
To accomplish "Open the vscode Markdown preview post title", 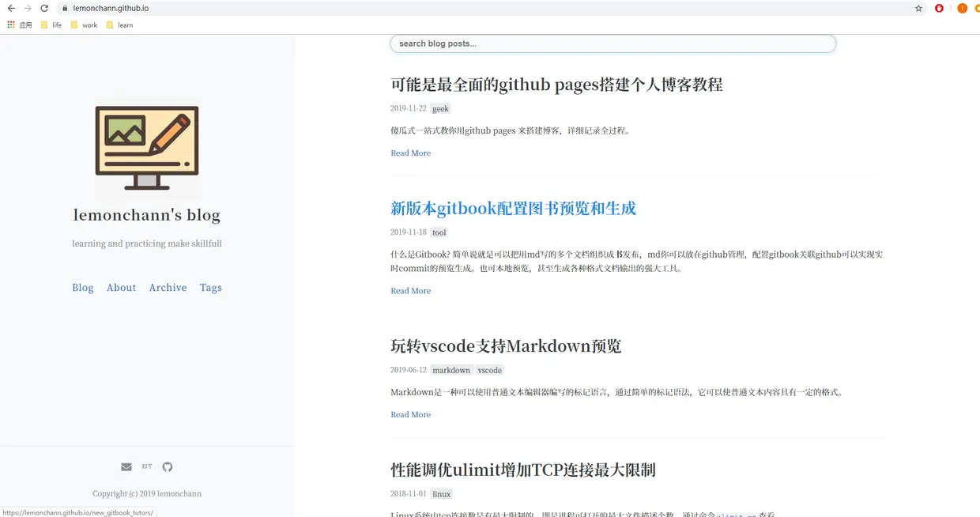I will 506,345.
